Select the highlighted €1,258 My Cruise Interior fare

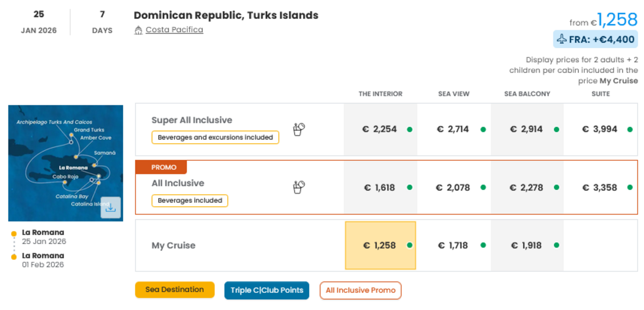380,245
